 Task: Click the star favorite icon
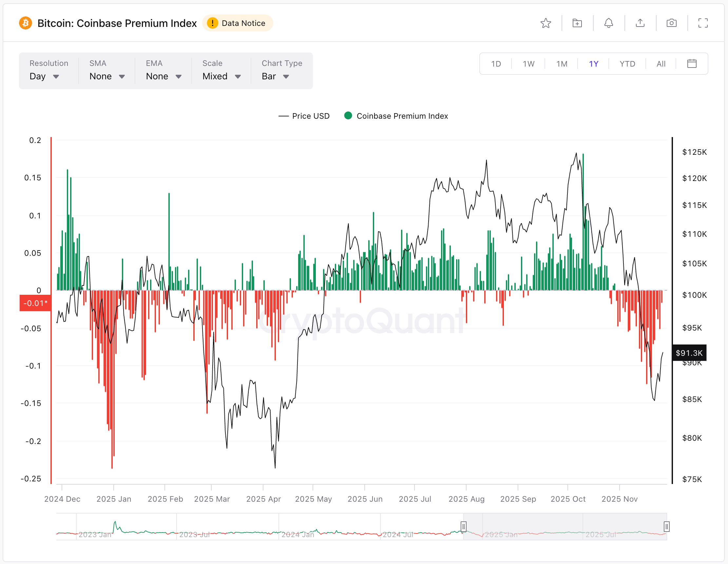coord(546,23)
